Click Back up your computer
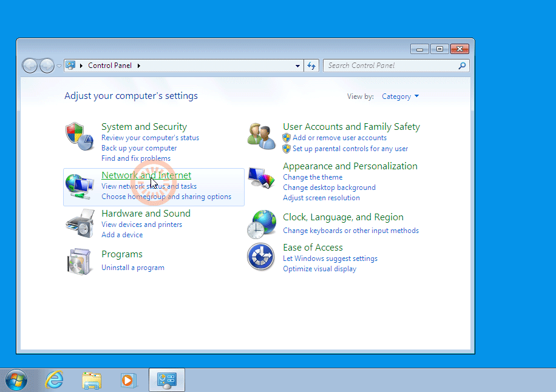This screenshot has height=392, width=556. coord(139,148)
